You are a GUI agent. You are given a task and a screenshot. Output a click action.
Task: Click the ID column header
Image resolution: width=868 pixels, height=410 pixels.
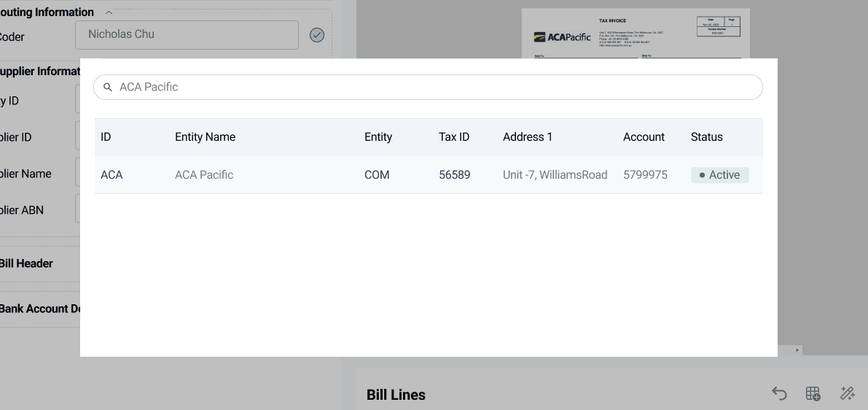[x=106, y=137]
